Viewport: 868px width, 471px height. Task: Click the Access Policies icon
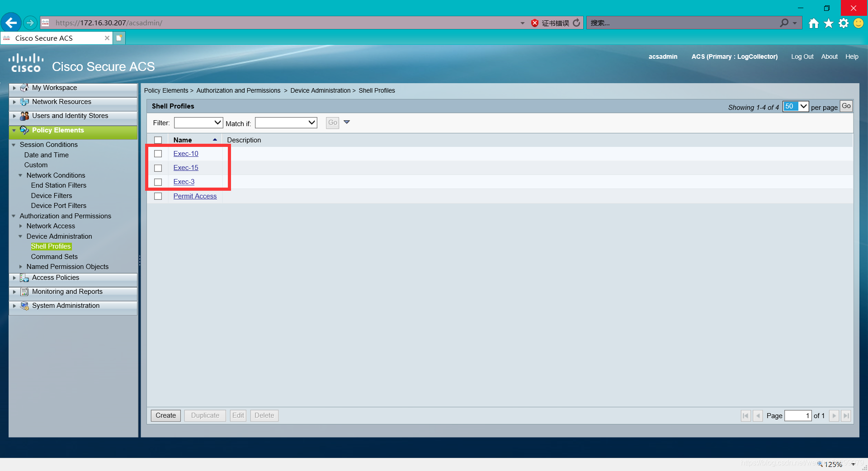(x=24, y=278)
